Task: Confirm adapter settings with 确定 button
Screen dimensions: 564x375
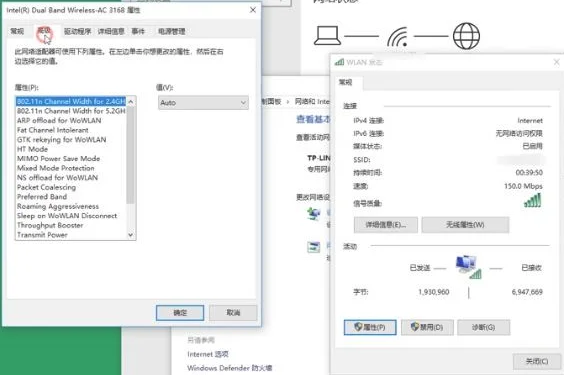Action: (180, 313)
